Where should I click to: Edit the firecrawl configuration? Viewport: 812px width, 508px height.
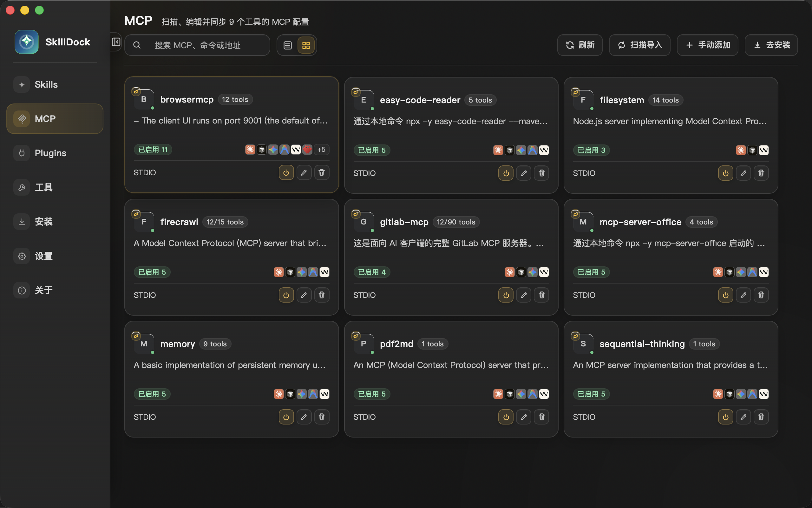coord(304,295)
